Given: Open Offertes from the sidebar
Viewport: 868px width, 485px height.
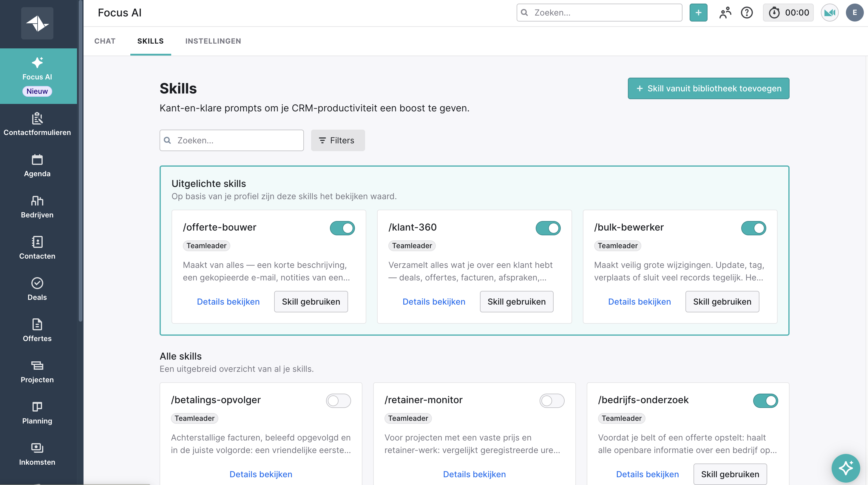Looking at the screenshot, I should (37, 330).
